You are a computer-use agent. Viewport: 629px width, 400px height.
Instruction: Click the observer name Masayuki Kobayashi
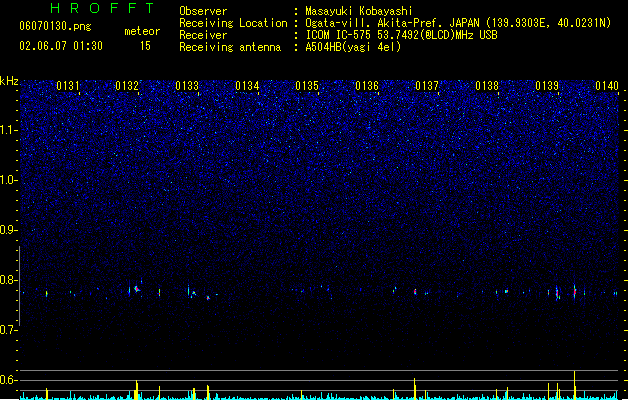(x=359, y=11)
